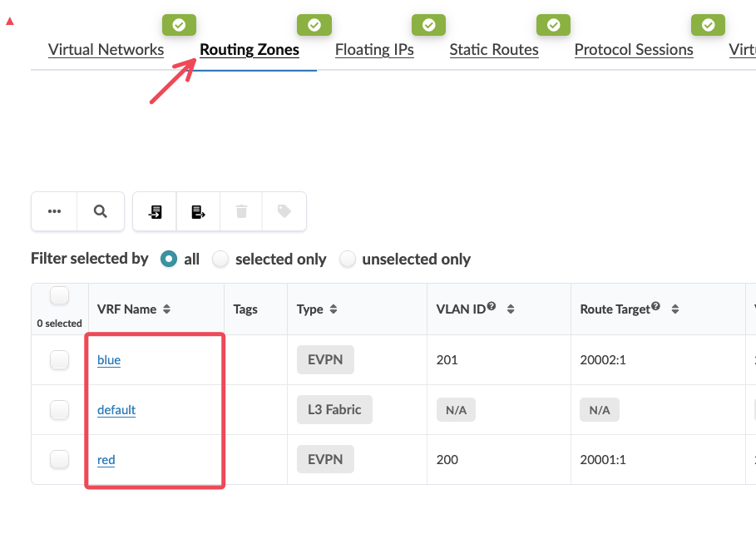Click the tag icon in toolbar

284,211
